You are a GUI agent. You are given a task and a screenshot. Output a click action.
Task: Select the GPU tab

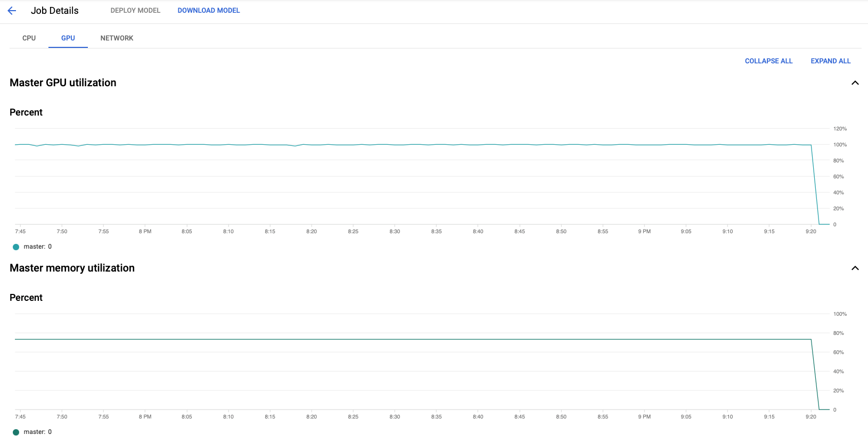click(68, 38)
